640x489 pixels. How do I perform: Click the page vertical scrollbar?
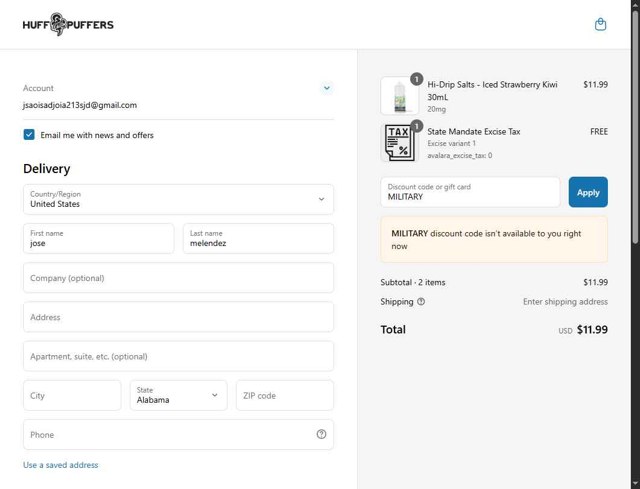pyautogui.click(x=635, y=120)
